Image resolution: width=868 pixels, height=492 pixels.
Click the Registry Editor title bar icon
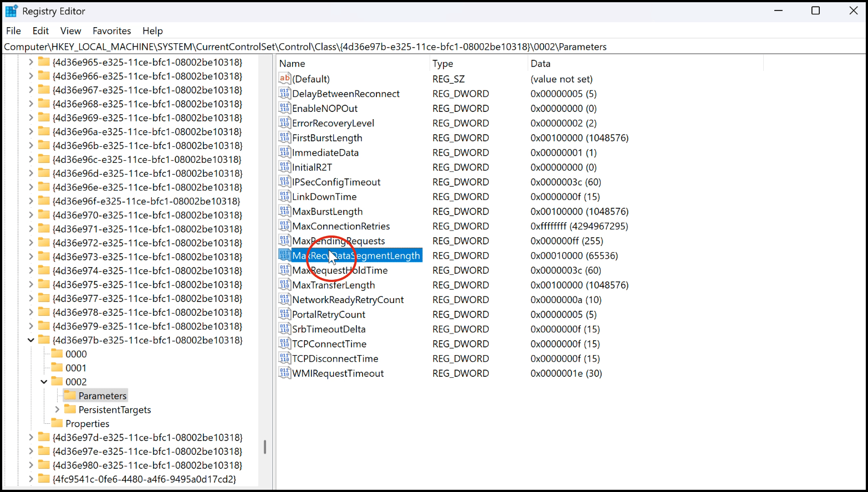click(x=11, y=11)
